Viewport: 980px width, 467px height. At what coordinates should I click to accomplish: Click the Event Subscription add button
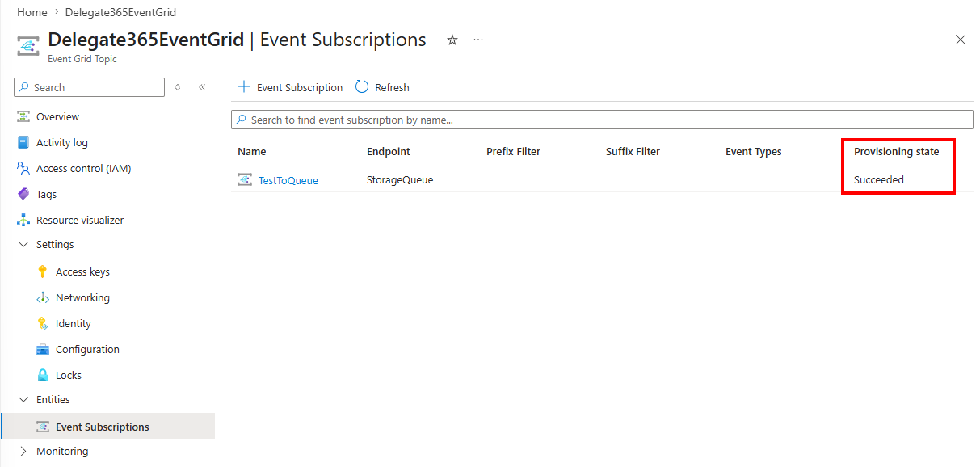[290, 87]
